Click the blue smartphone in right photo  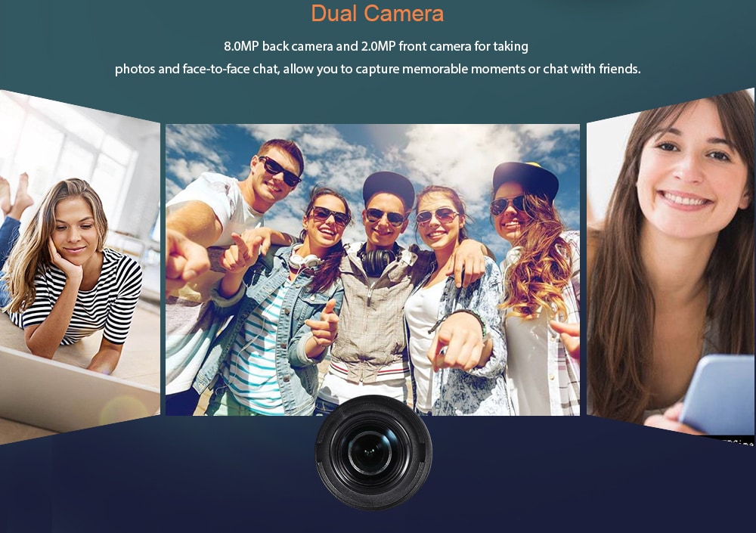pyautogui.click(x=717, y=393)
